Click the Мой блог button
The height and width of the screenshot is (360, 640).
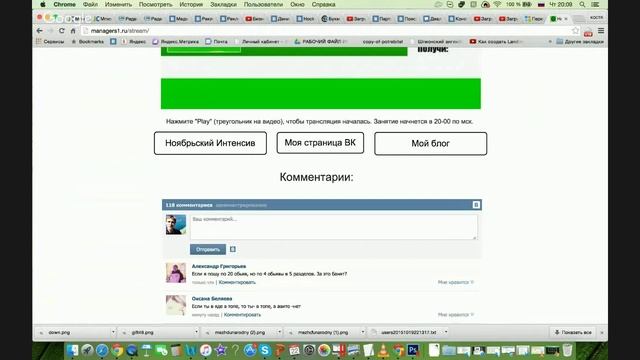tap(431, 143)
